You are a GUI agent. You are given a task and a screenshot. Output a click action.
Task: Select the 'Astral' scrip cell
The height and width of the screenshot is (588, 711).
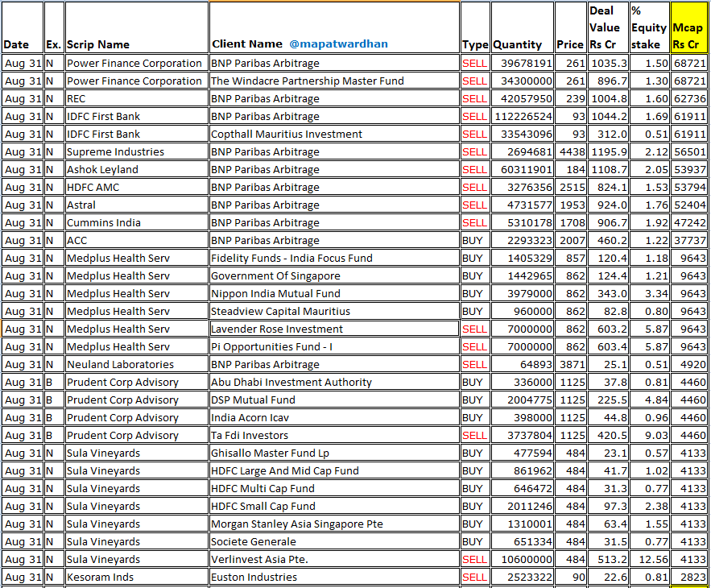[x=137, y=205]
